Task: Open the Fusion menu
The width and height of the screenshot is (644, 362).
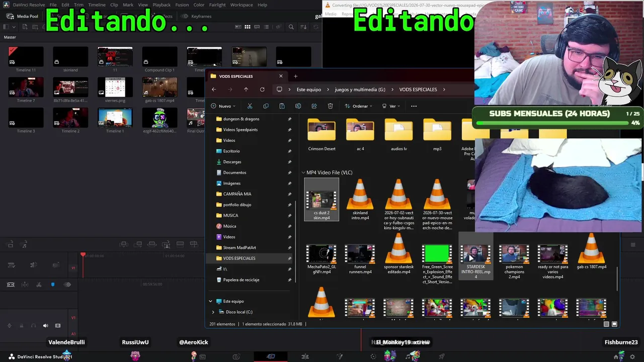Action: (x=182, y=5)
